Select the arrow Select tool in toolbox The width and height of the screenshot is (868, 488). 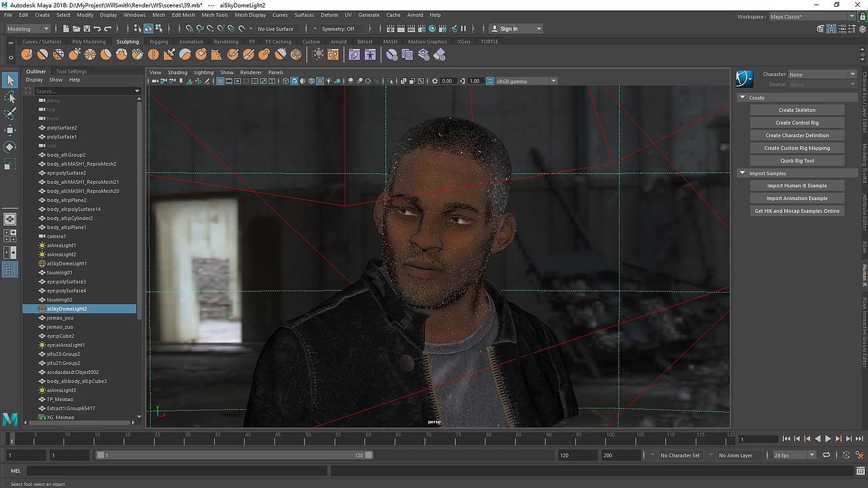pos(9,80)
